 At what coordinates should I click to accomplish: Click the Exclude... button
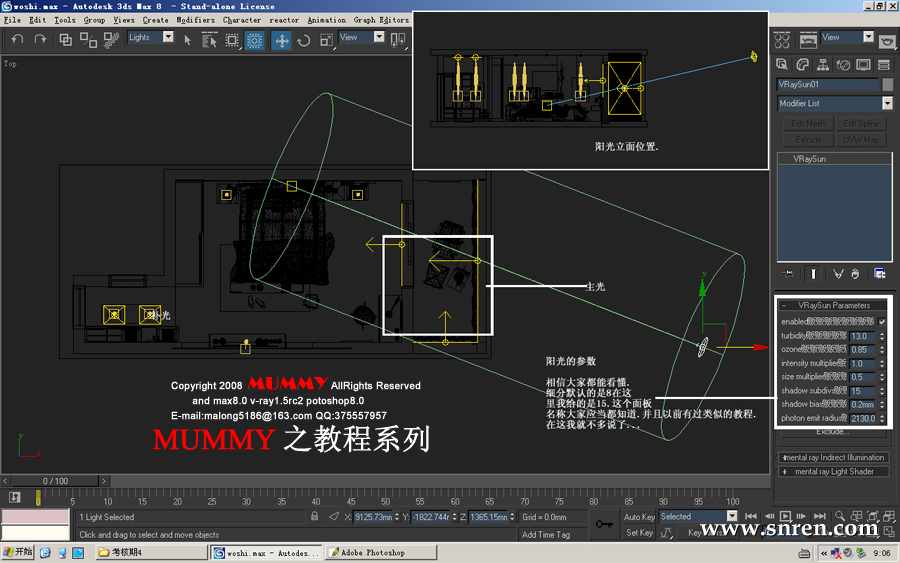point(832,432)
